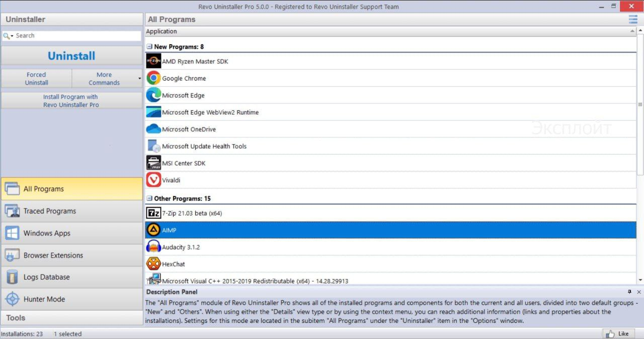Select the MSI Center SDK icon

click(153, 163)
